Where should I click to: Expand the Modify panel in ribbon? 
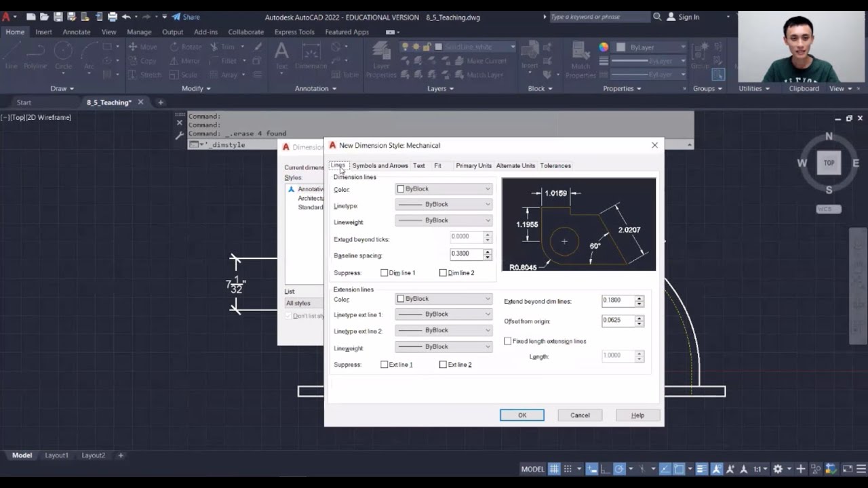[x=196, y=88]
